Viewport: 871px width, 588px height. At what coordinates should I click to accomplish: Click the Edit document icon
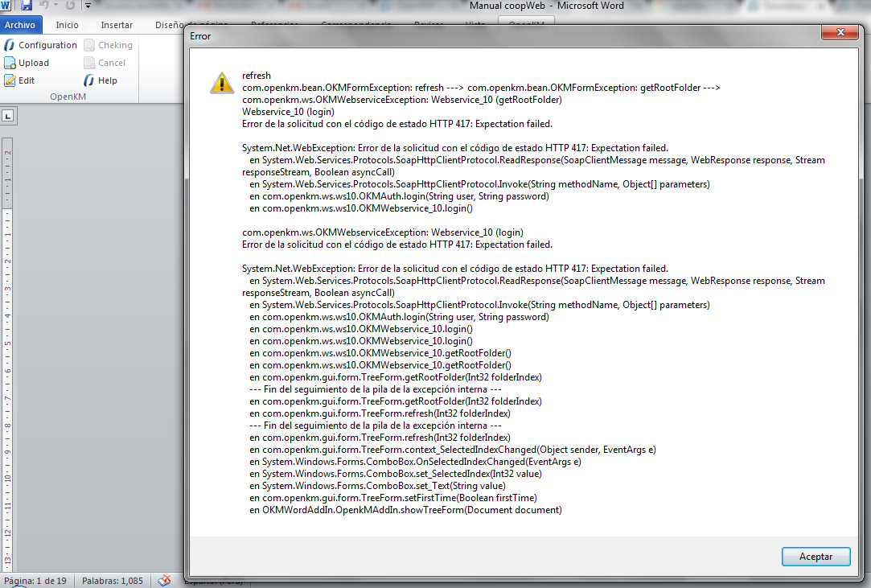(10, 80)
